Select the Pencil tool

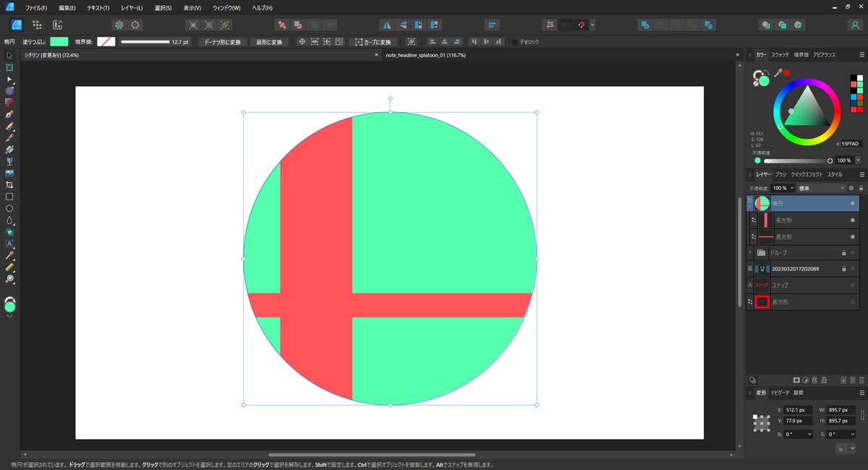click(x=9, y=126)
